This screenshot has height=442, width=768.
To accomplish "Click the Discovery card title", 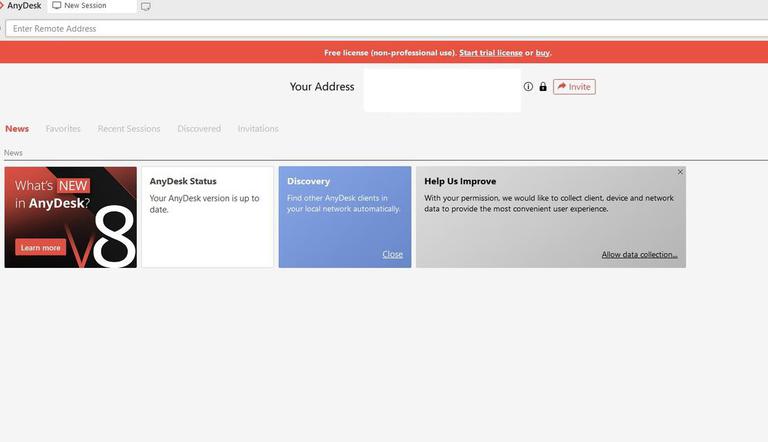I will coord(309,181).
